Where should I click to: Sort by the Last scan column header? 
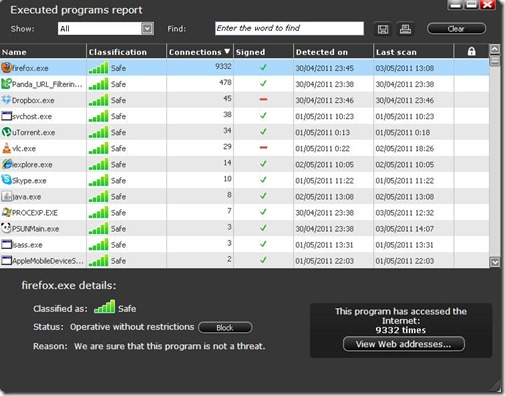click(x=396, y=52)
